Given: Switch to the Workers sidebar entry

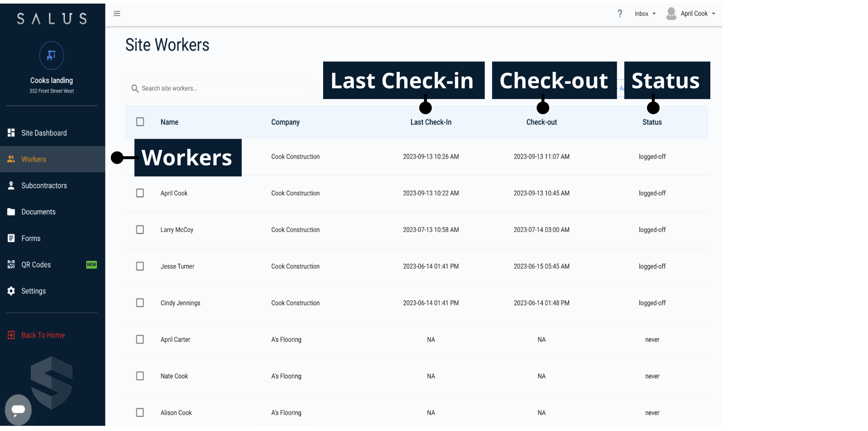Looking at the screenshot, I should pyautogui.click(x=33, y=159).
